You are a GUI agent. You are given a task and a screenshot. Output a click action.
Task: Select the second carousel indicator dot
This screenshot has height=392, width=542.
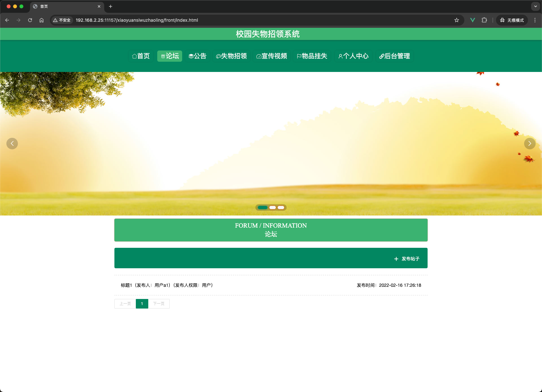273,208
